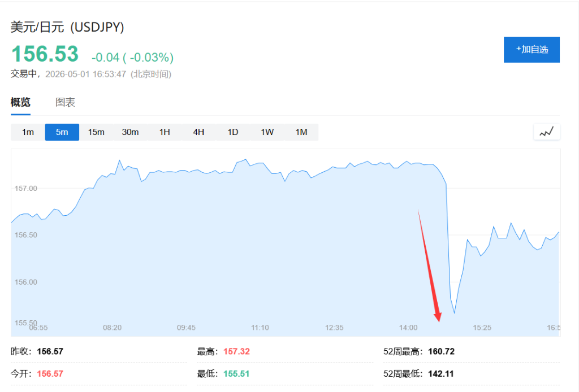The height and width of the screenshot is (392, 579).
Task: Click the 14:00 time axis label
Action: [408, 328]
